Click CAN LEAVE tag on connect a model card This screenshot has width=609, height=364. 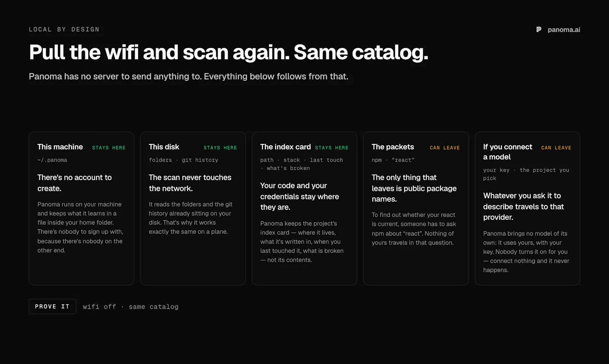click(x=556, y=148)
